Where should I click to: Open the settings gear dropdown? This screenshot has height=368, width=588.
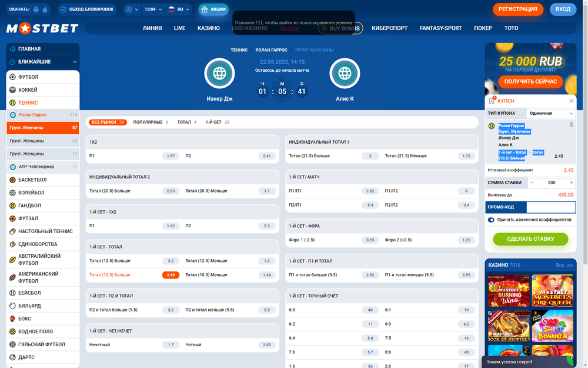point(132,9)
